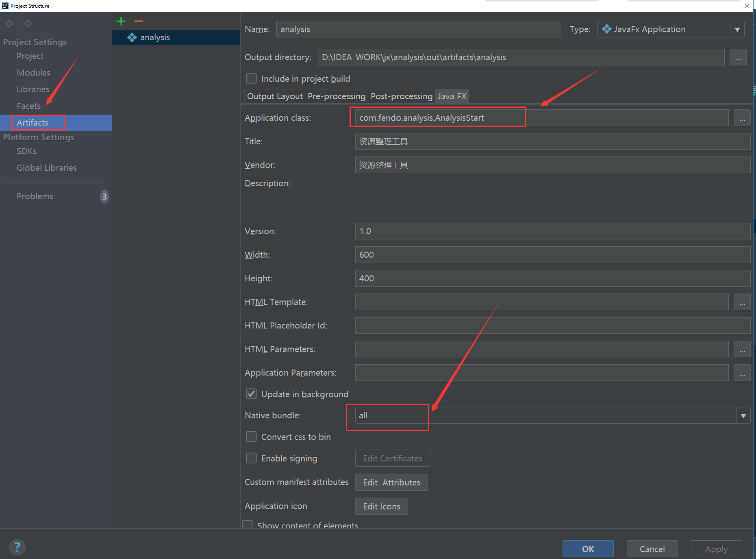Click the HTML Template input field

tap(542, 302)
